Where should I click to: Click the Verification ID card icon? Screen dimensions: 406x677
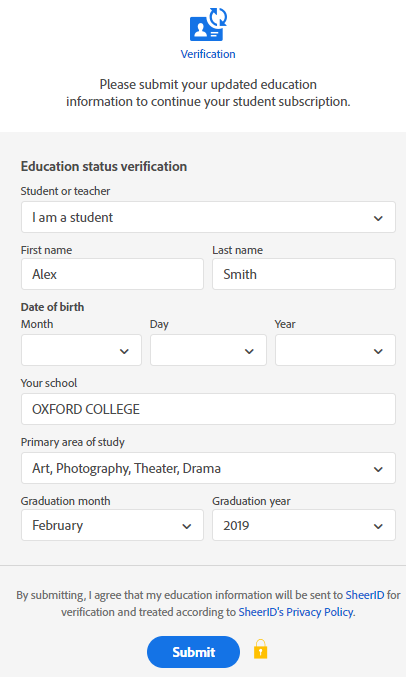click(x=208, y=25)
